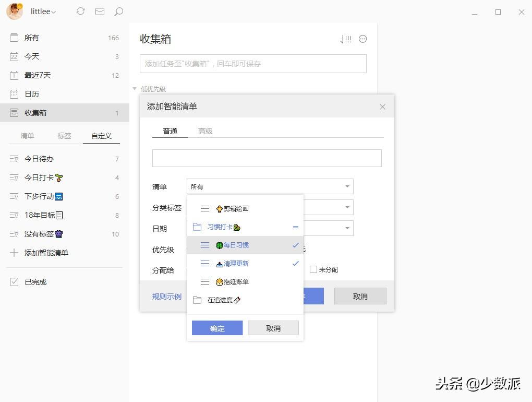
Task: Switch to the 高级 tab in dialog
Action: coord(205,131)
